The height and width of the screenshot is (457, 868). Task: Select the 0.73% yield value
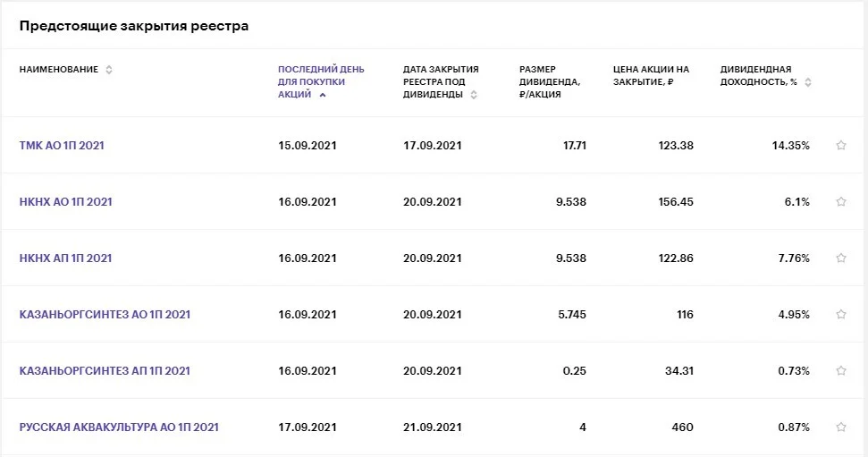(x=794, y=371)
